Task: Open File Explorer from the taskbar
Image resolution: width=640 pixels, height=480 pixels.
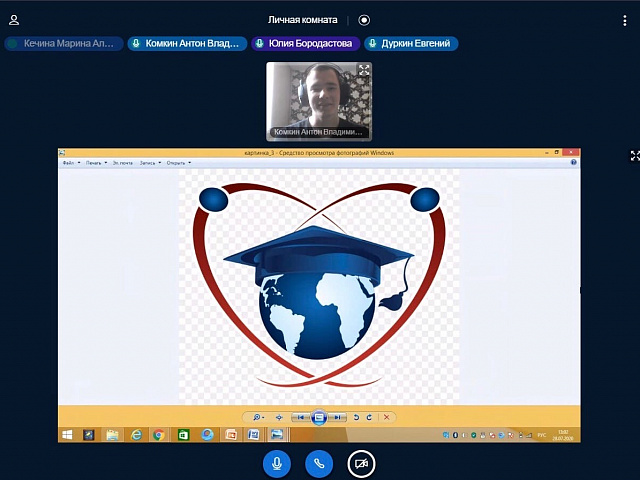Action: (112, 435)
